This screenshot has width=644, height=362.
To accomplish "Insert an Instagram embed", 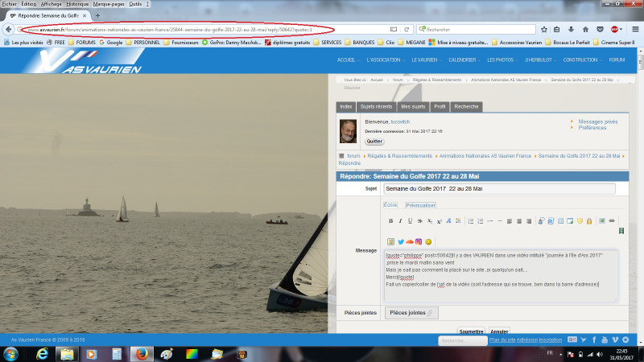I will click(x=419, y=242).
